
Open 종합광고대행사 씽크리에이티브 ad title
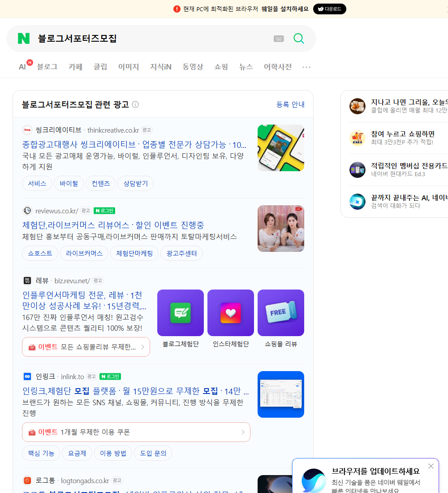pyautogui.click(x=134, y=144)
